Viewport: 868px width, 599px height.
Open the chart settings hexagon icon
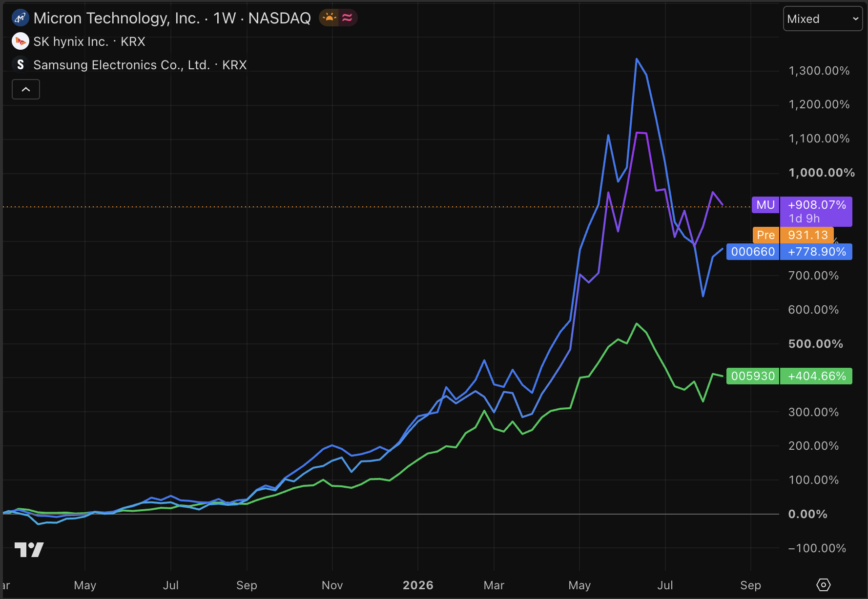click(x=824, y=584)
